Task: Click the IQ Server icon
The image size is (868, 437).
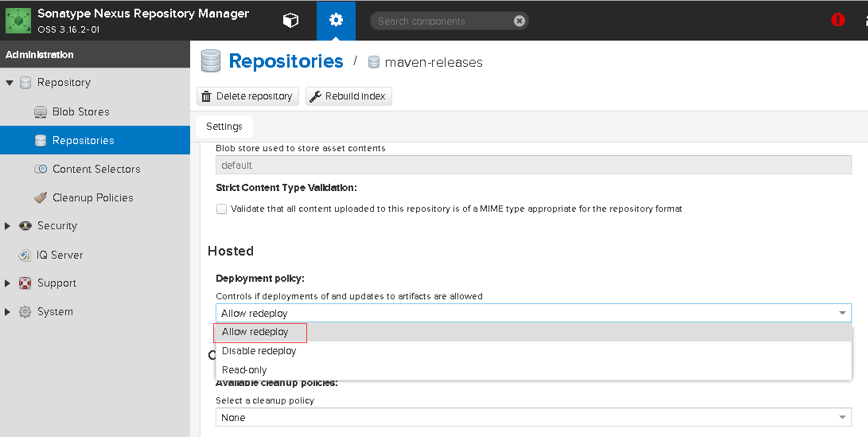Action: (25, 255)
